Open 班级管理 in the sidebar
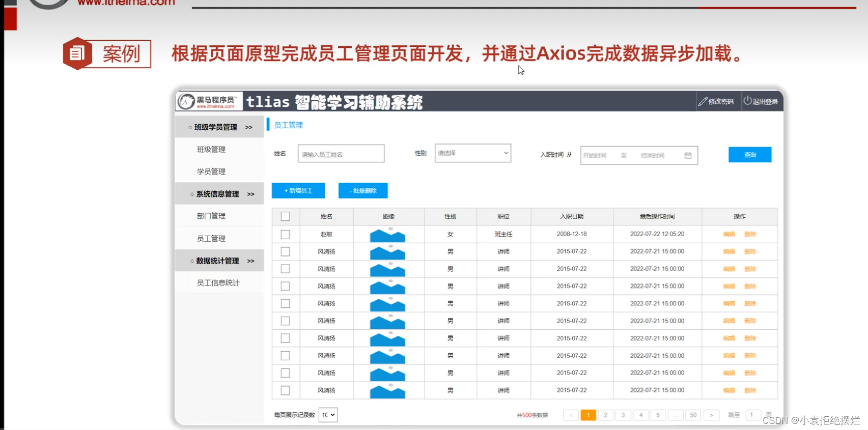Viewport: 868px width, 430px height. click(211, 150)
